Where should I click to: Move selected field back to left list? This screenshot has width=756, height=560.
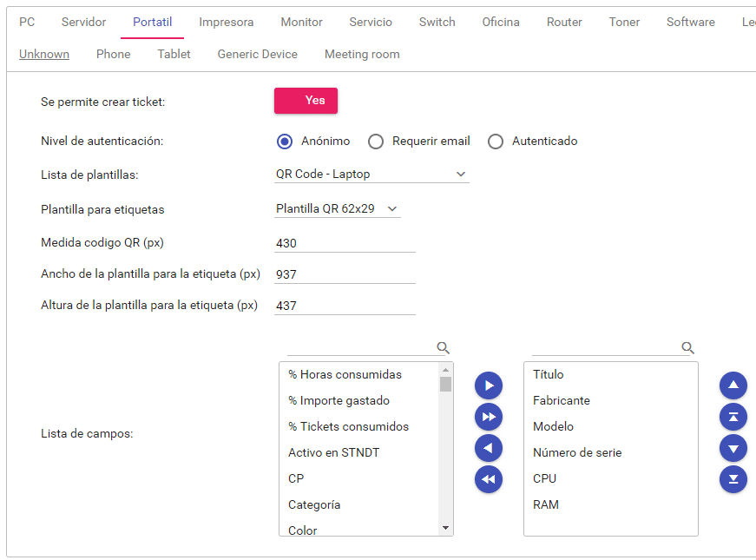pyautogui.click(x=489, y=448)
